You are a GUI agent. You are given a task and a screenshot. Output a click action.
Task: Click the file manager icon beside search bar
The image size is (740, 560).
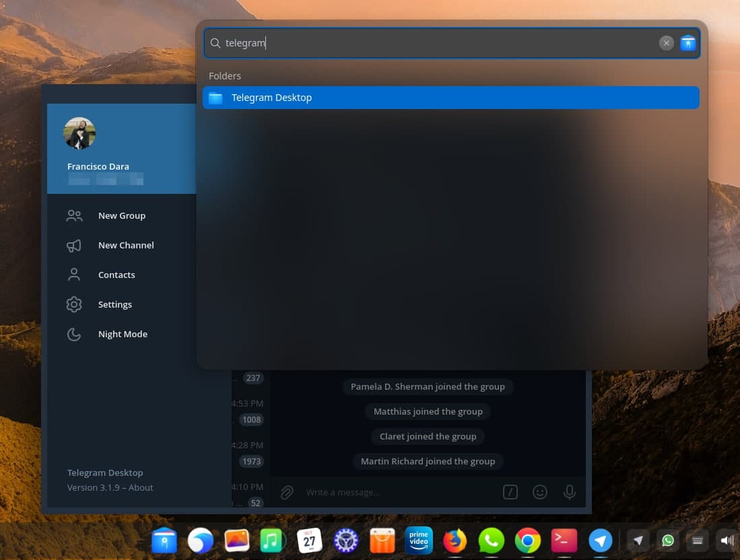(x=687, y=43)
